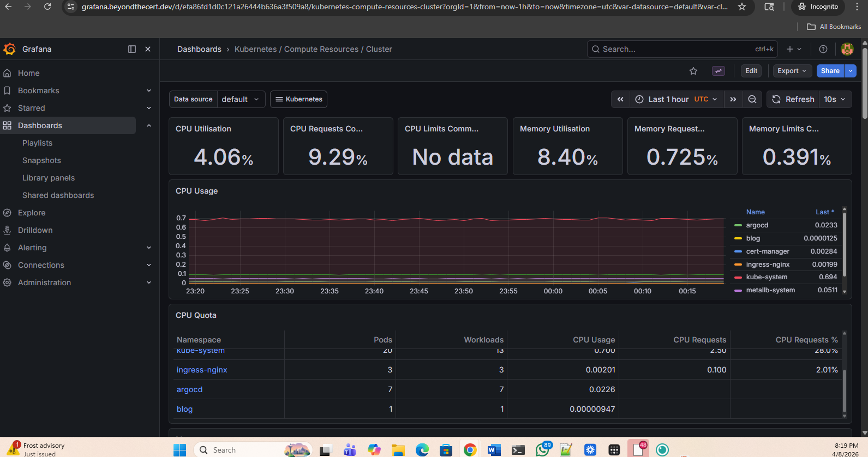Image resolution: width=868 pixels, height=457 pixels.
Task: Open Drilldown in sidebar
Action: pyautogui.click(x=35, y=230)
